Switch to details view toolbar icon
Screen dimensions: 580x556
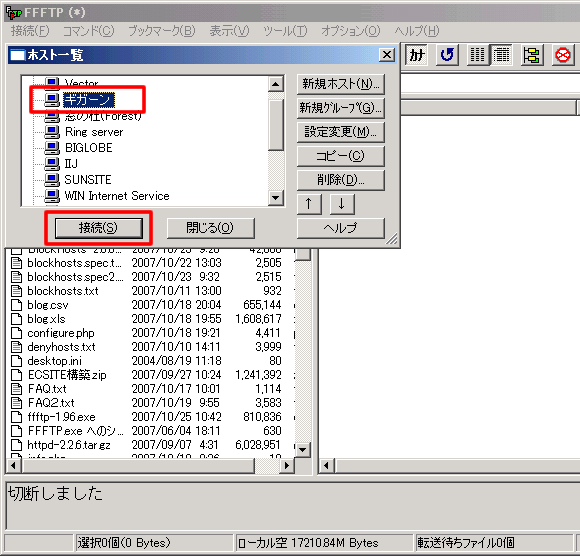tap(501, 55)
